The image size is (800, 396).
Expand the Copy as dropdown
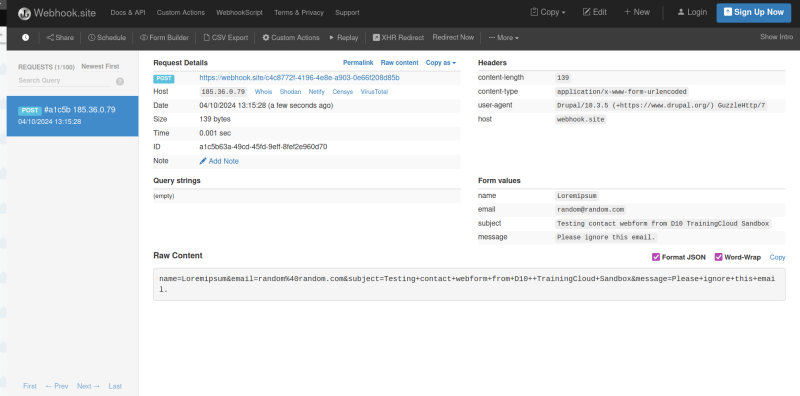pyautogui.click(x=441, y=63)
